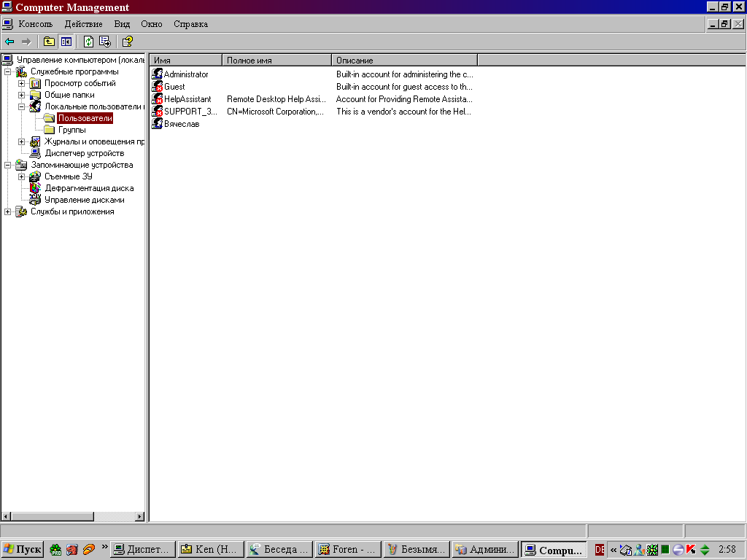The image size is (747, 560).
Task: Click the Пуск start button
Action: [x=23, y=549]
